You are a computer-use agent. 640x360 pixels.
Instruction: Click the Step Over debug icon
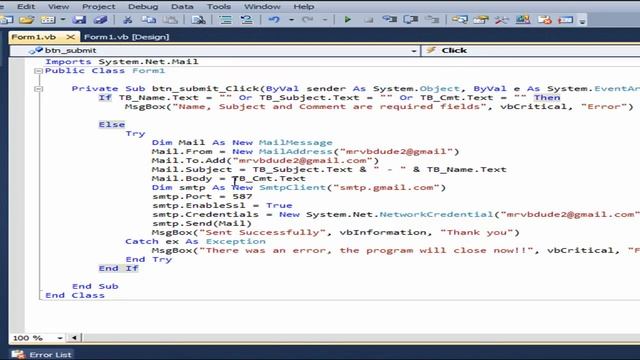[x=411, y=20]
